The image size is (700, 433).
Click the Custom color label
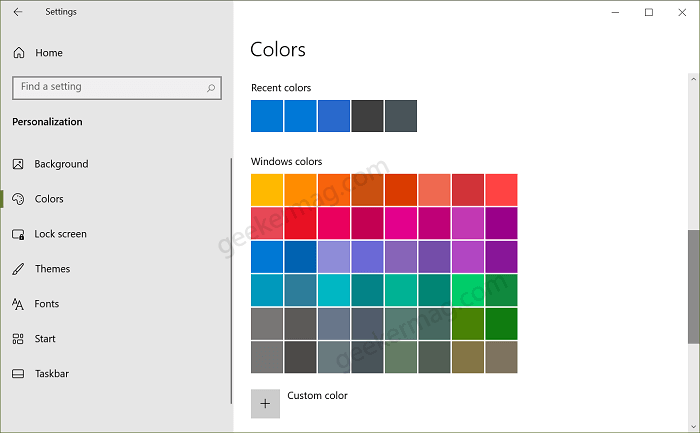click(x=317, y=396)
